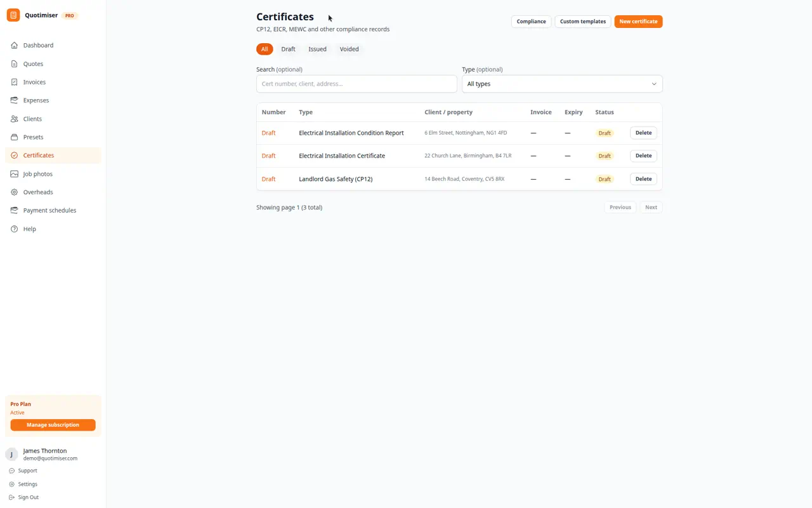Focus the certificate search input field
Screen dimensions: 812x508
357,84
